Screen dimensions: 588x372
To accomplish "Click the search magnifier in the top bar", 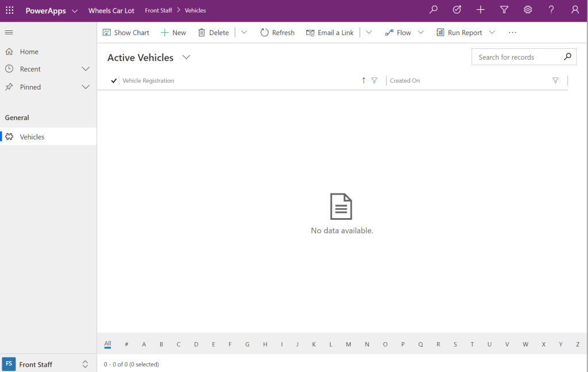I will (433, 10).
